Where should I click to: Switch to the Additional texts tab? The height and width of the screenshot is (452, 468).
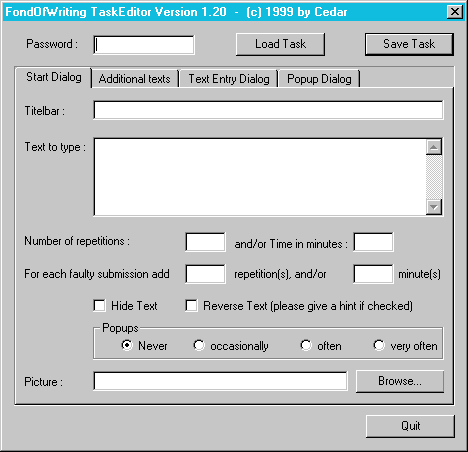tap(135, 79)
